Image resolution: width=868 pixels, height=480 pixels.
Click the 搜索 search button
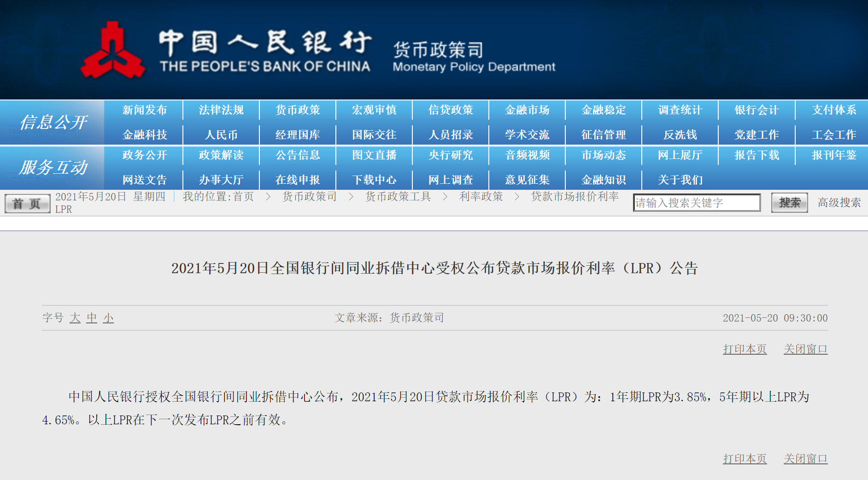coord(790,203)
